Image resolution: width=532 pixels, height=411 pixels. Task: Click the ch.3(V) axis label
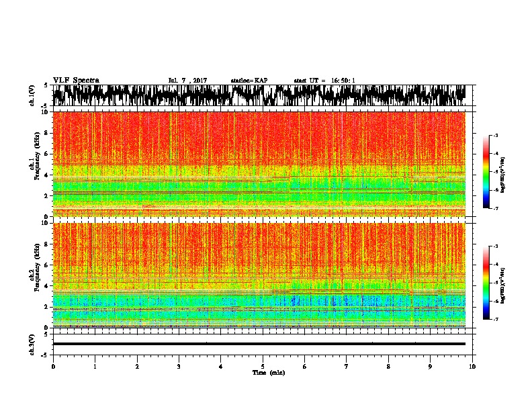(x=32, y=345)
